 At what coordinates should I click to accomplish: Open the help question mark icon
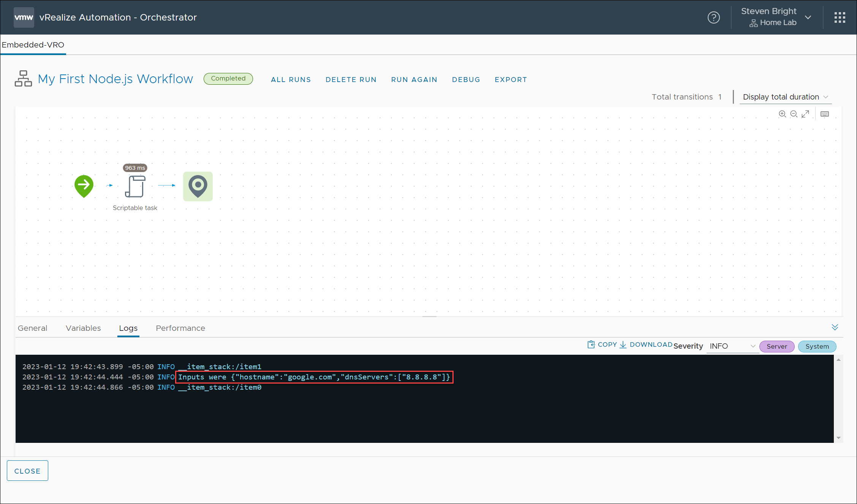tap(713, 17)
